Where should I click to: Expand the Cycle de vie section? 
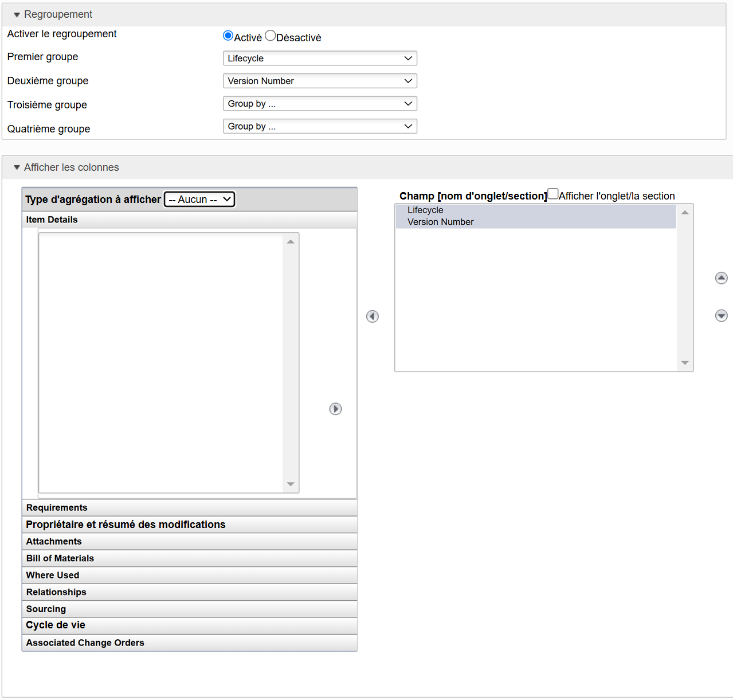click(x=190, y=625)
